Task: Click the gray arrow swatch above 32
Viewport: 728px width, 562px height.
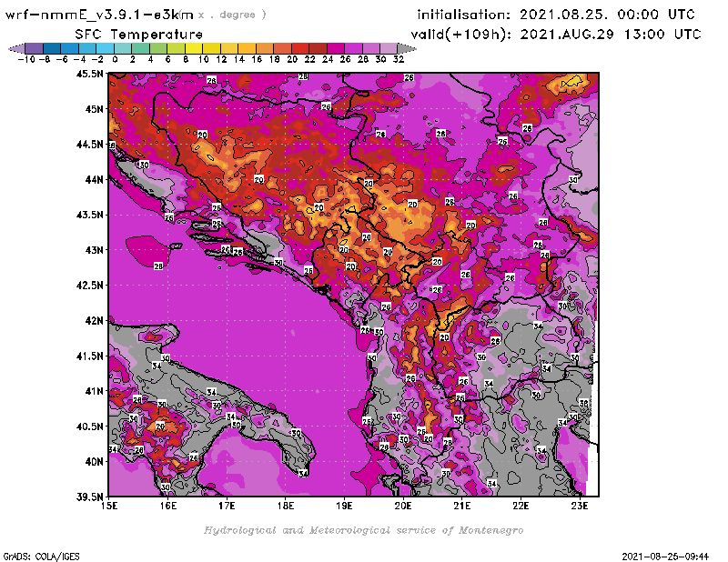Action: [x=407, y=48]
